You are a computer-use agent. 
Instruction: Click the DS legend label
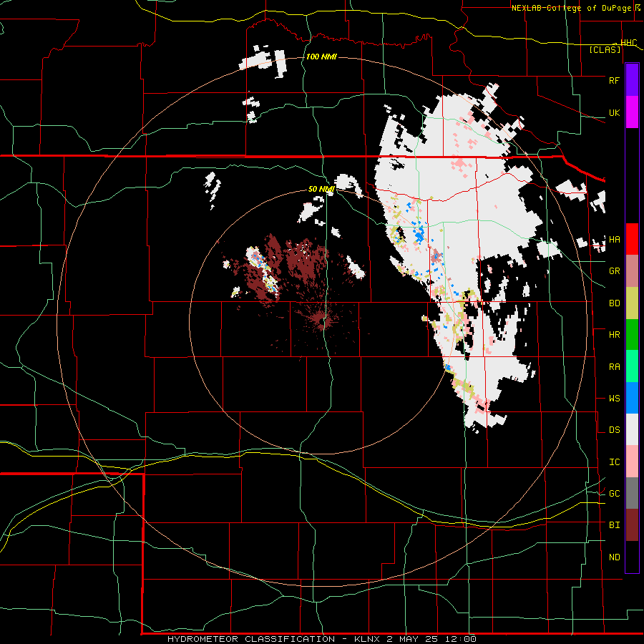[614, 430]
